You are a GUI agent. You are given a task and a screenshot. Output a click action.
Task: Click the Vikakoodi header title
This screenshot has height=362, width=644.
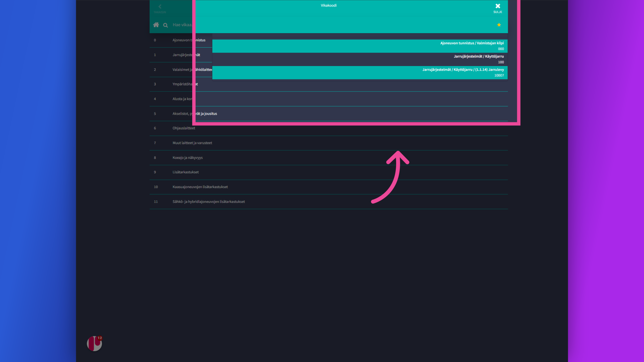pyautogui.click(x=328, y=5)
